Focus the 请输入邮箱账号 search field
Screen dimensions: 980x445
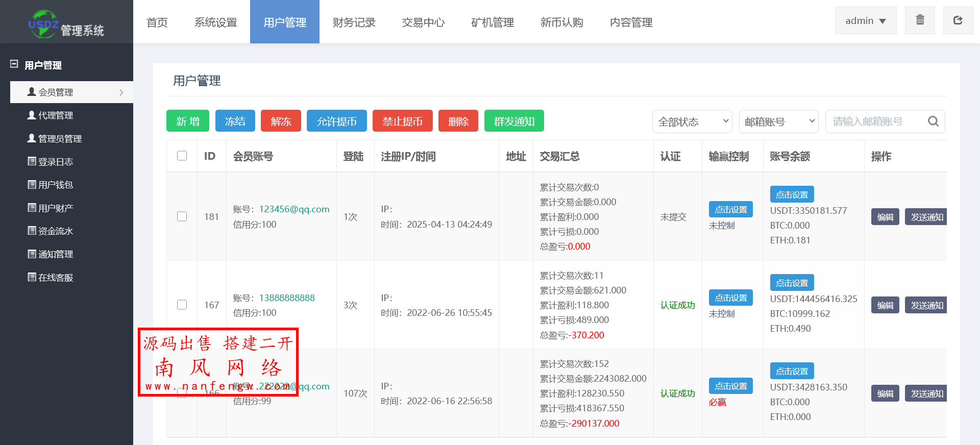(x=875, y=121)
